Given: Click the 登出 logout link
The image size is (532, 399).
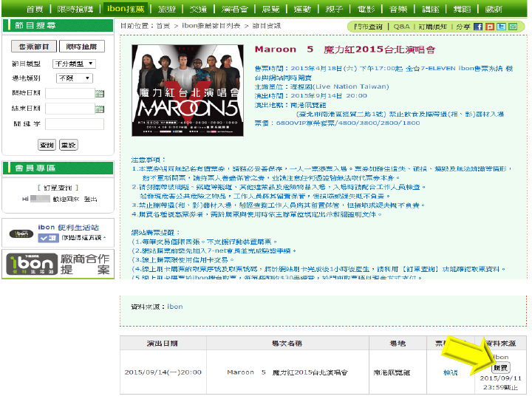Looking at the screenshot, I should (x=91, y=199).
